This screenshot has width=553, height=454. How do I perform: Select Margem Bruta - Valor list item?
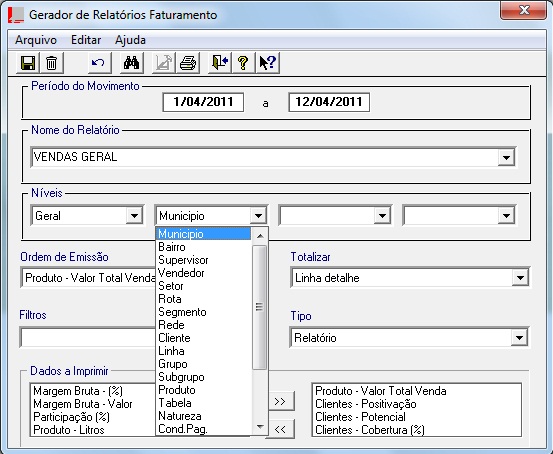pyautogui.click(x=83, y=404)
